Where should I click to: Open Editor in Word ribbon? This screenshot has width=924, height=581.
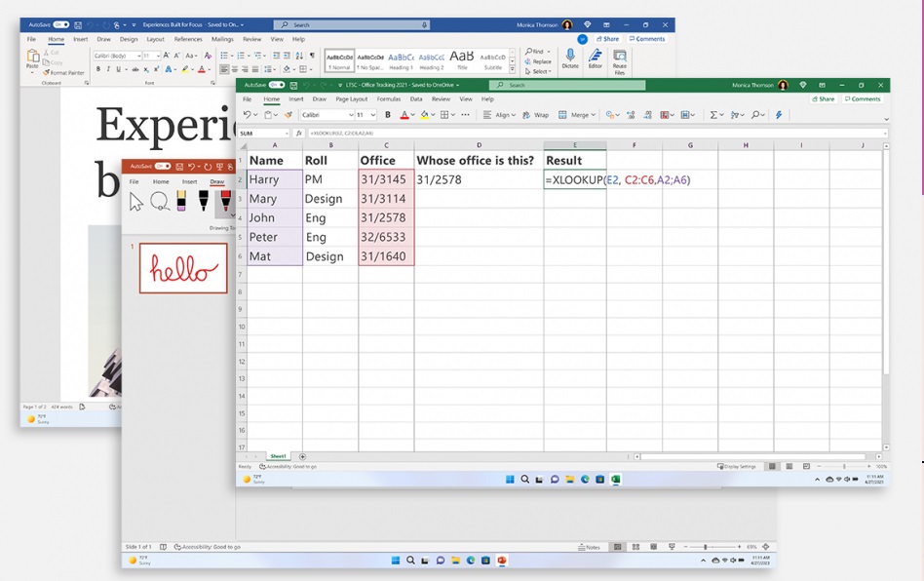click(596, 58)
